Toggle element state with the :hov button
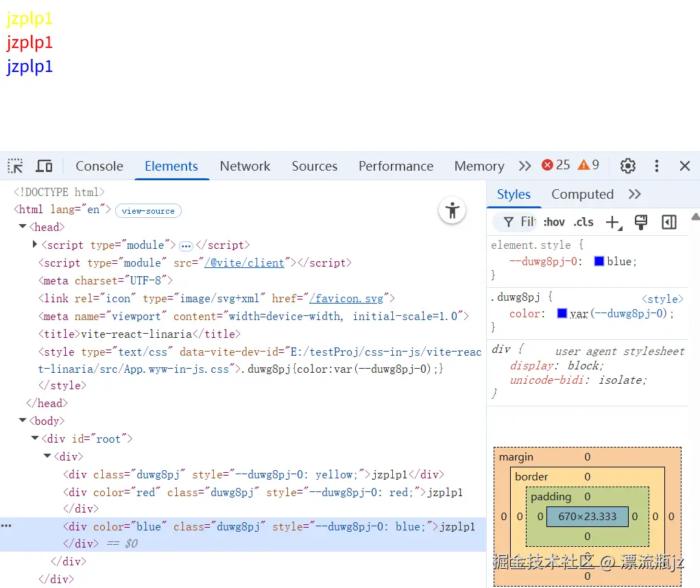 click(554, 221)
